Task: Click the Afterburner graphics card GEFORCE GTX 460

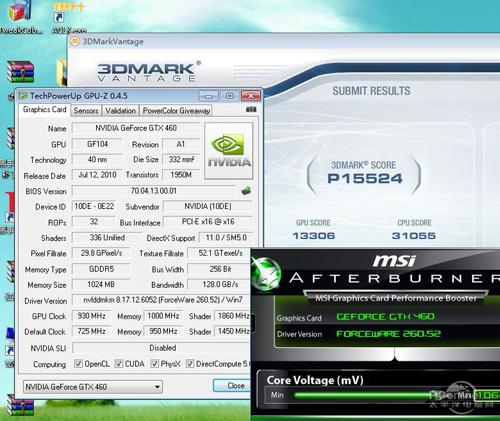Action: pos(385,316)
